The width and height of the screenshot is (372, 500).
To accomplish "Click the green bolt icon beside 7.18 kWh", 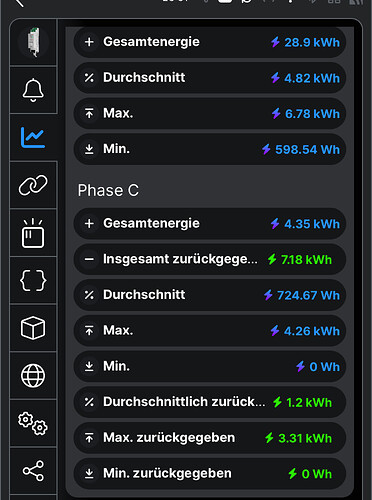I will (x=272, y=259).
